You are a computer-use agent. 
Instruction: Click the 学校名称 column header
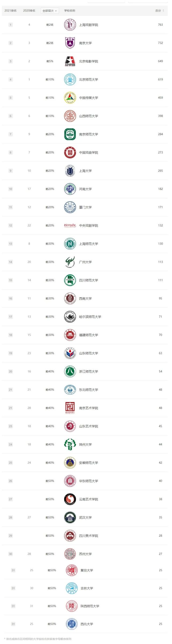click(69, 11)
